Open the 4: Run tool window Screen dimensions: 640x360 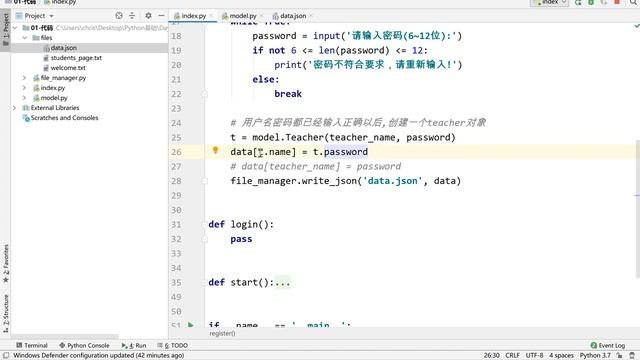134,345
